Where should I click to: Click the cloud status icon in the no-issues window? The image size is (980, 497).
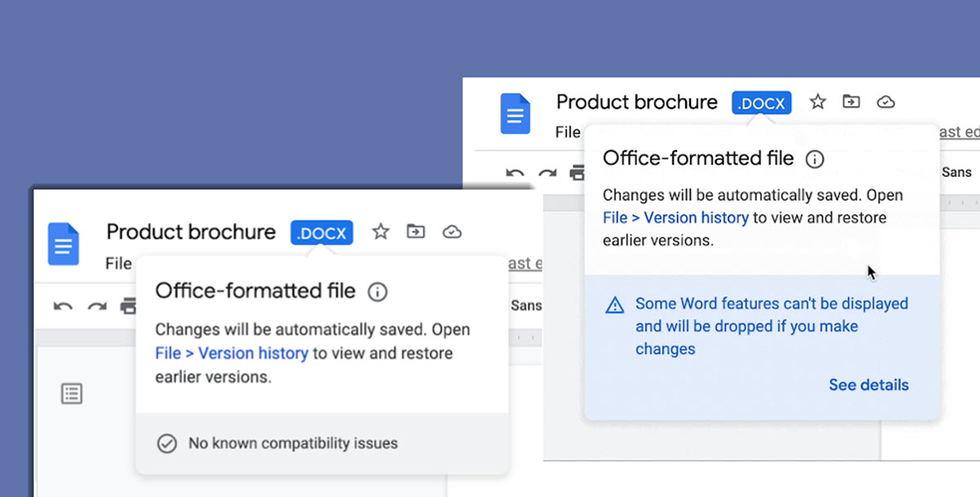click(452, 232)
